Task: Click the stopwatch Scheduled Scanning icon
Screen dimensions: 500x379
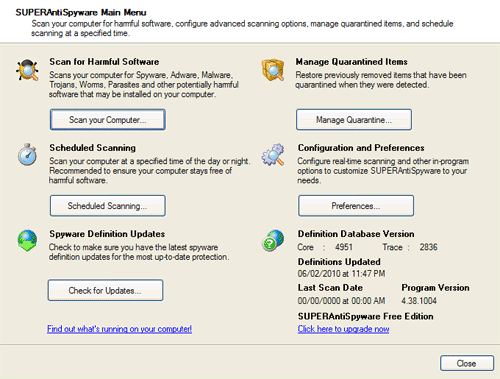Action: point(27,155)
